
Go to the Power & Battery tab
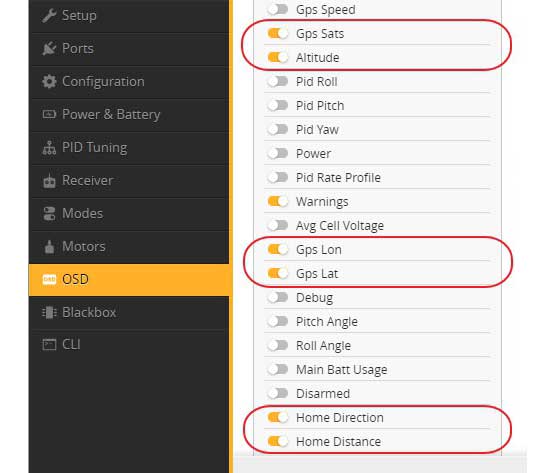pos(129,115)
